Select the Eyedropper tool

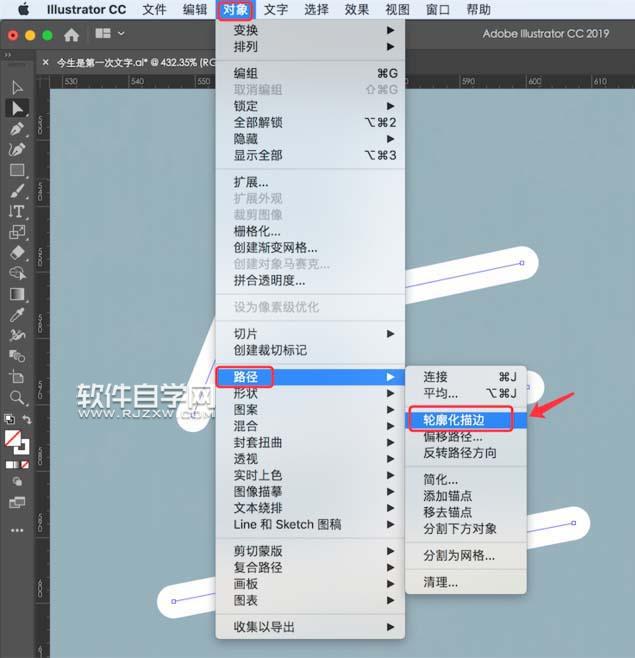click(17, 315)
